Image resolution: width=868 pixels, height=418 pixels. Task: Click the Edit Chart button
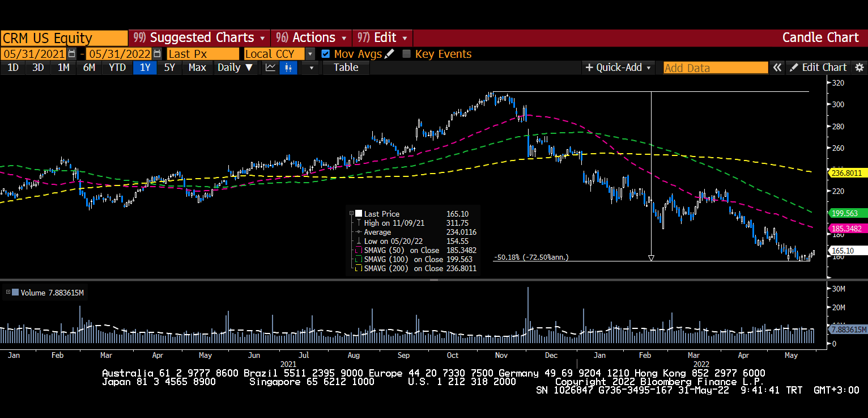(x=819, y=67)
